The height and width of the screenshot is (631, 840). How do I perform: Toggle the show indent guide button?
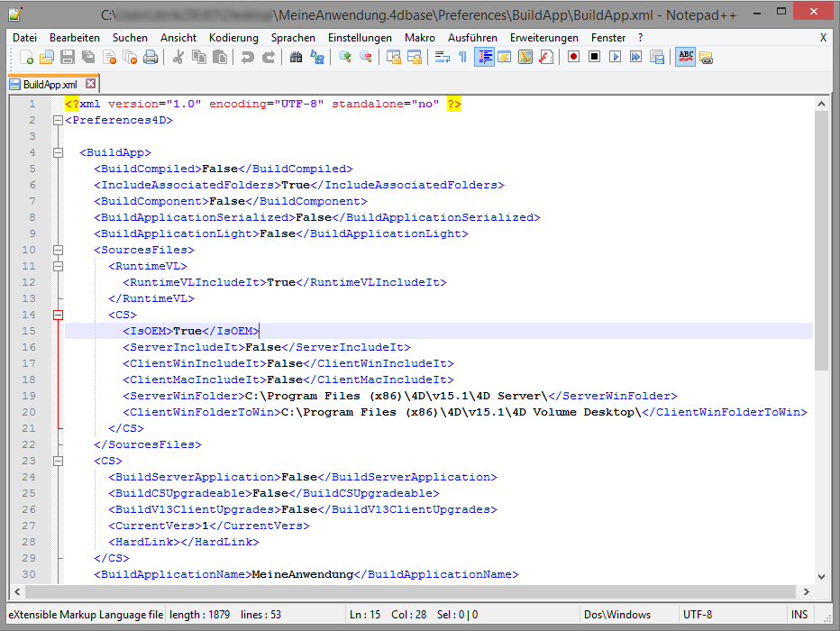coord(484,57)
